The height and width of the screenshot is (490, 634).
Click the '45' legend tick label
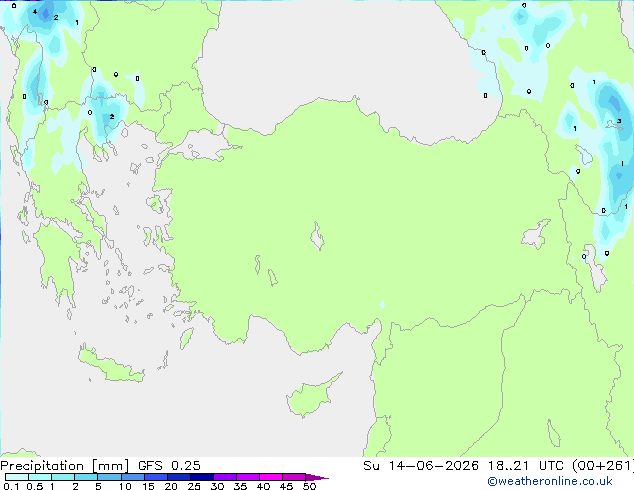pyautogui.click(x=286, y=486)
